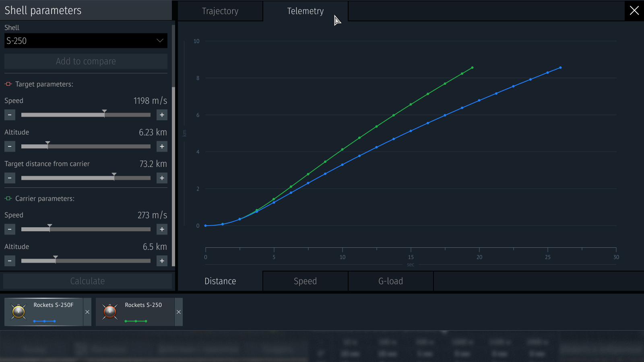
Task: Increase carrier Altitude with plus button
Action: [x=162, y=261]
